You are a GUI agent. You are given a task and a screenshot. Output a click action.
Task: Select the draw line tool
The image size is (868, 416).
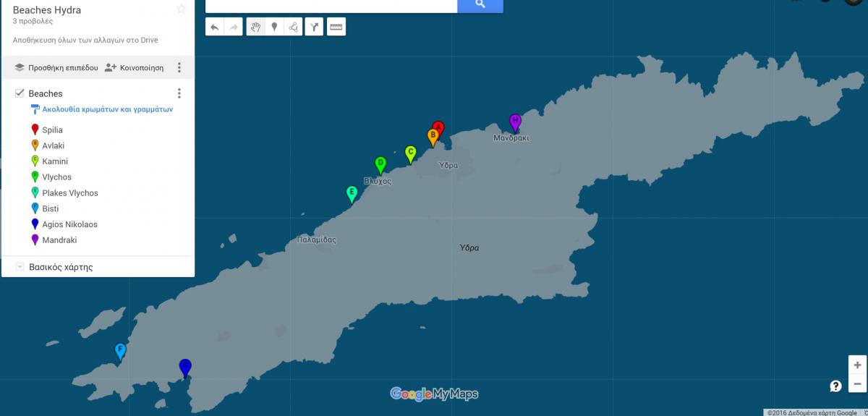(293, 27)
